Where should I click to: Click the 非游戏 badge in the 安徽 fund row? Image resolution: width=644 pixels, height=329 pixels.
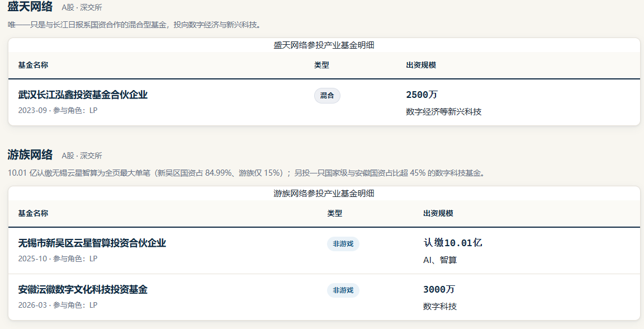(x=343, y=290)
